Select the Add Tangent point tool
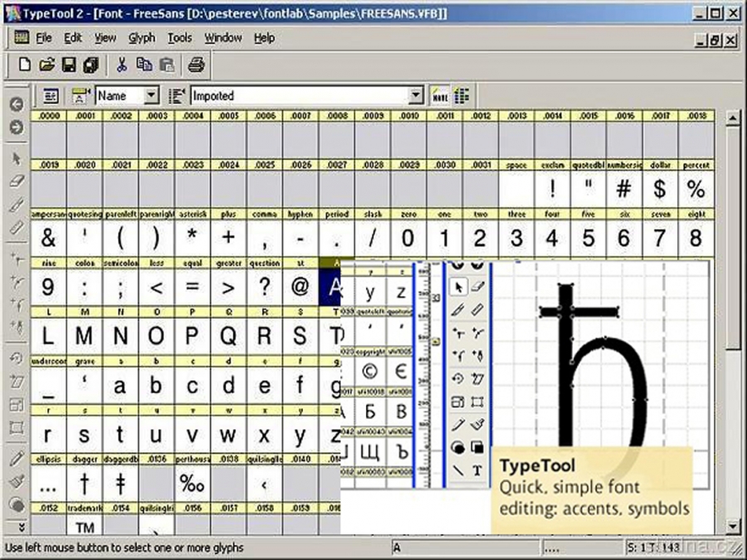Viewport: 747px width, 560px height. coord(17,304)
